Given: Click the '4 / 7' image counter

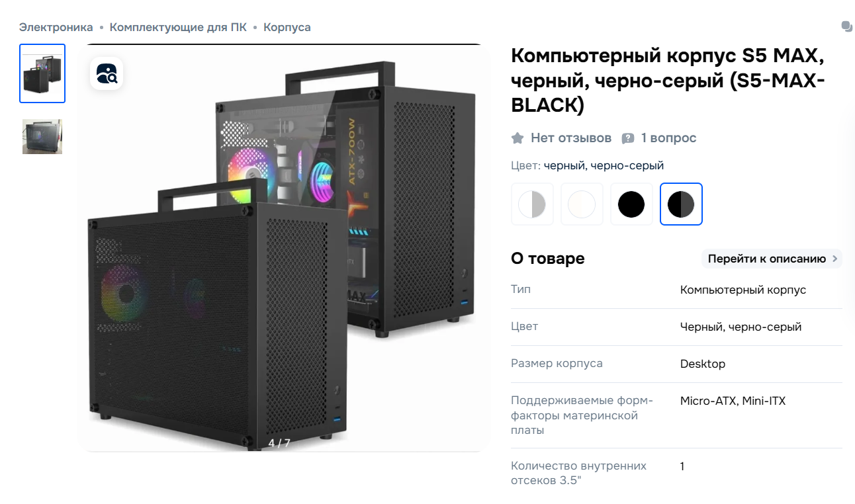Looking at the screenshot, I should (279, 443).
